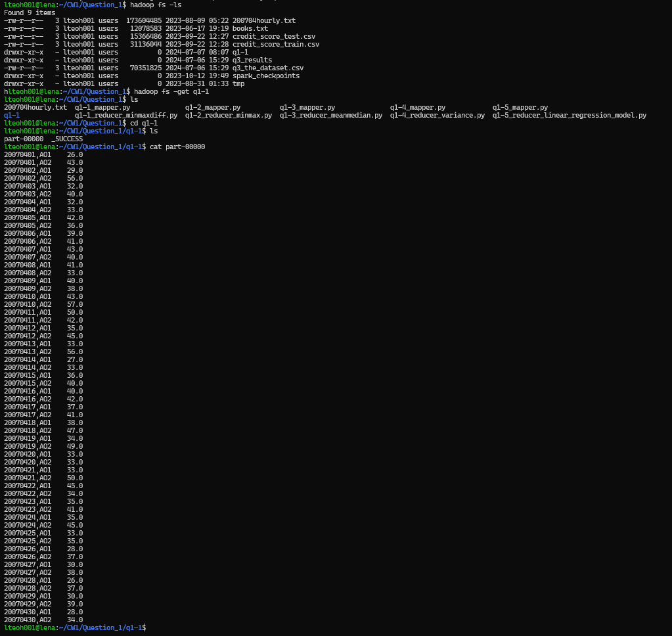Select q1-1_mapper.py in ls output

click(102, 108)
